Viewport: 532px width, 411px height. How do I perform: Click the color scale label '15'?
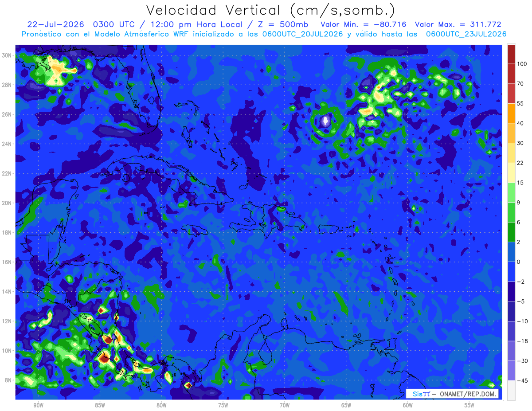520,183
